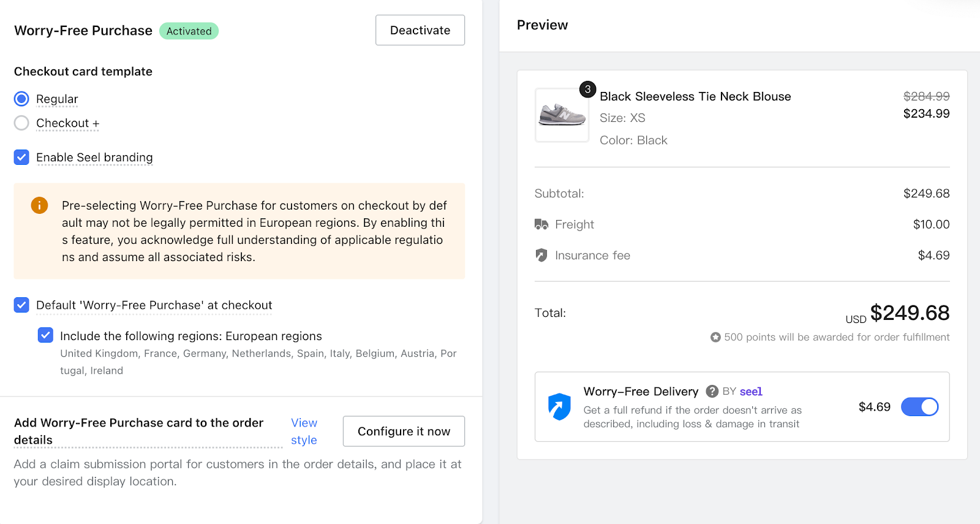
Task: Click the Activated status badge
Action: (x=189, y=31)
